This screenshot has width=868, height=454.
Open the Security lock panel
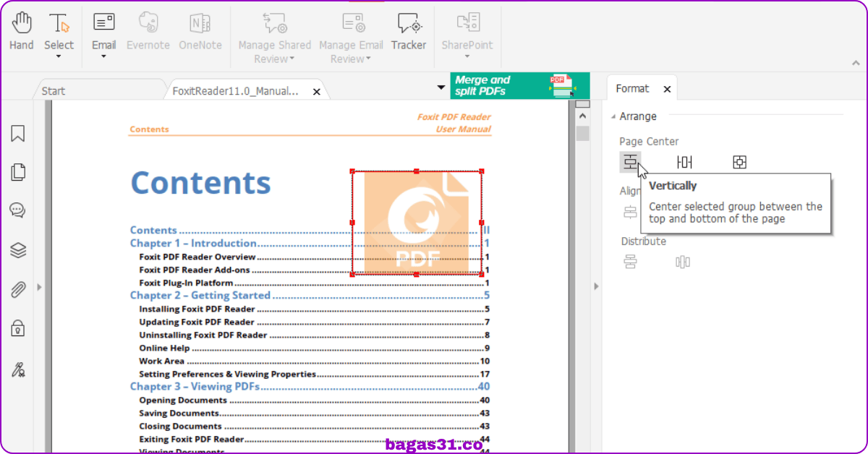coord(18,329)
